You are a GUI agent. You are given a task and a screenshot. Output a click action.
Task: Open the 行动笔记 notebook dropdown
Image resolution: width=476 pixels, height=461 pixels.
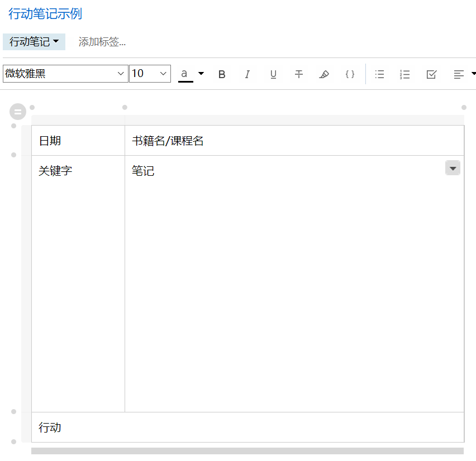34,42
